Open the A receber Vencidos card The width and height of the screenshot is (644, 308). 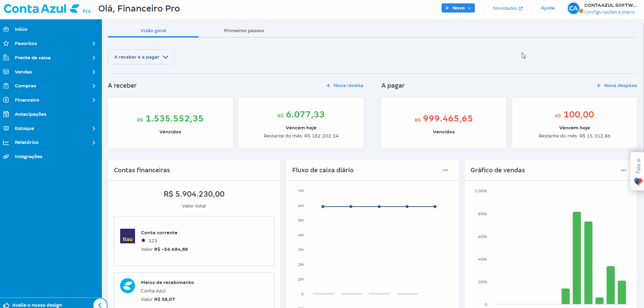point(170,123)
